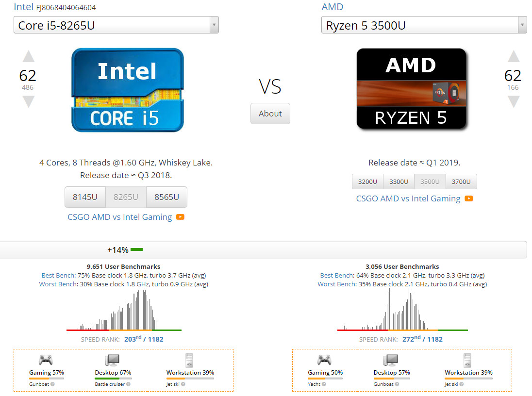Image resolution: width=532 pixels, height=396 pixels.
Task: Click the Intel benchmark distribution histogram
Action: tap(124, 310)
